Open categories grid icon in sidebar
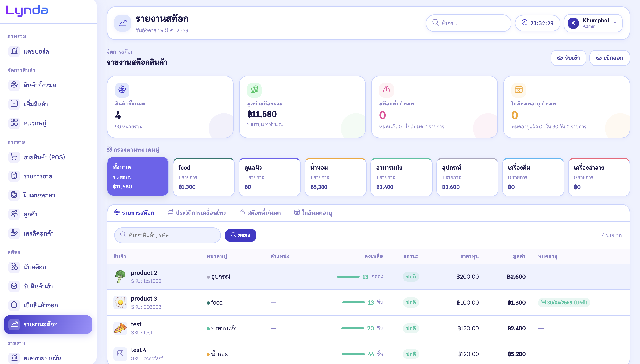Screen dimensions: 640x364 pyautogui.click(x=14, y=123)
